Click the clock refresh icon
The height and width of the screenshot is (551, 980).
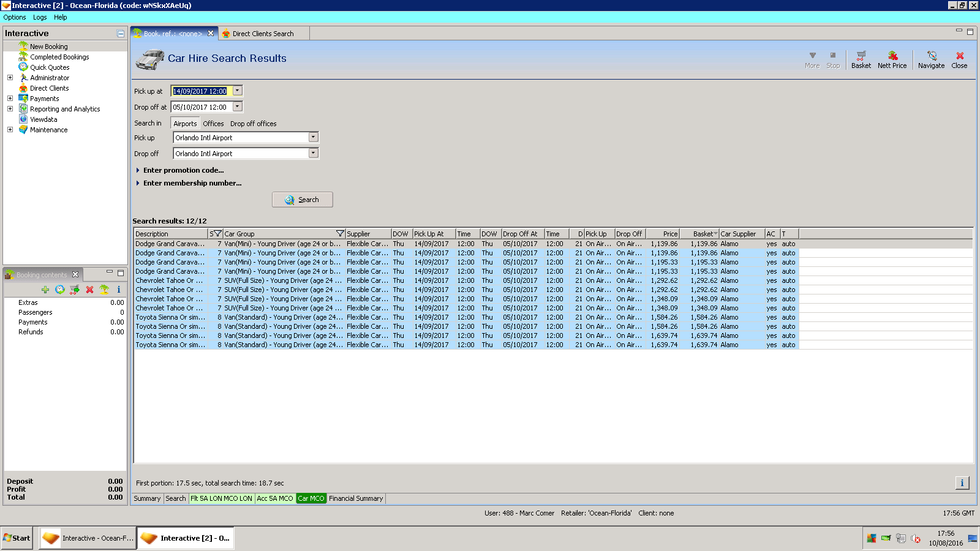point(59,290)
